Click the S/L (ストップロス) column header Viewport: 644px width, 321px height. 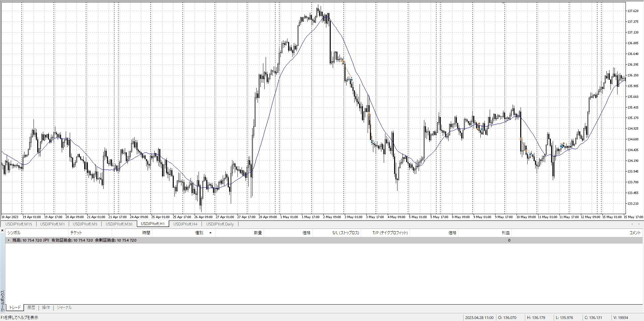click(345, 233)
